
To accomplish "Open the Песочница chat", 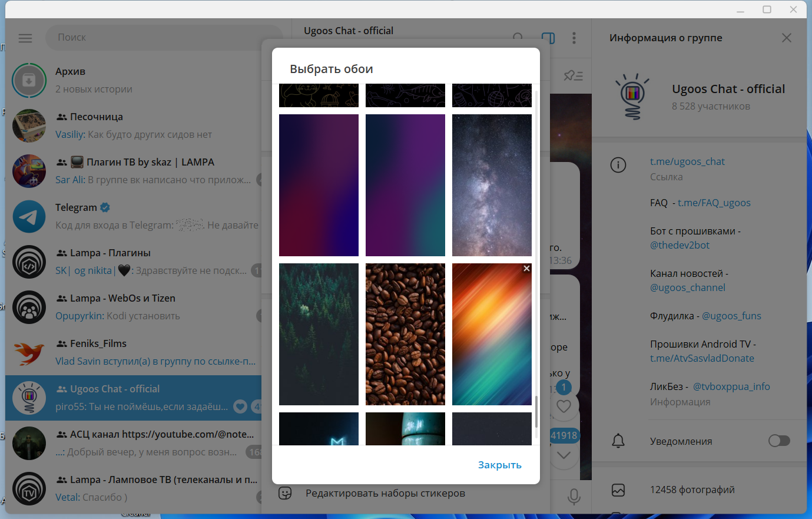I will click(x=133, y=125).
